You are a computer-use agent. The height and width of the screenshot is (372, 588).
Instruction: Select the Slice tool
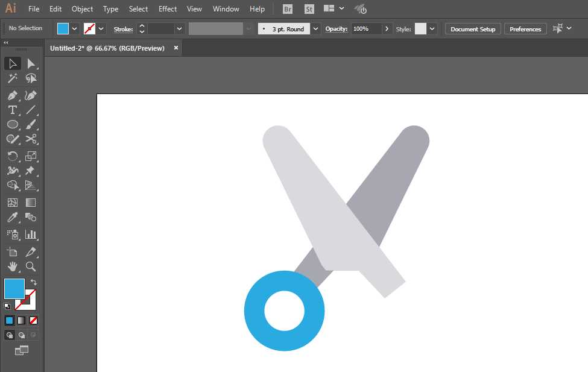pos(31,252)
